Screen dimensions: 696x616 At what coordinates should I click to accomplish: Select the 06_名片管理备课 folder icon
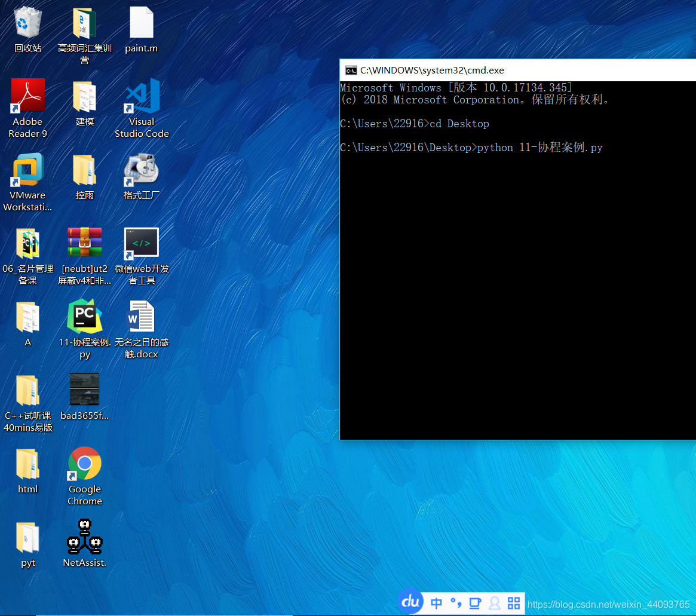[x=27, y=243]
